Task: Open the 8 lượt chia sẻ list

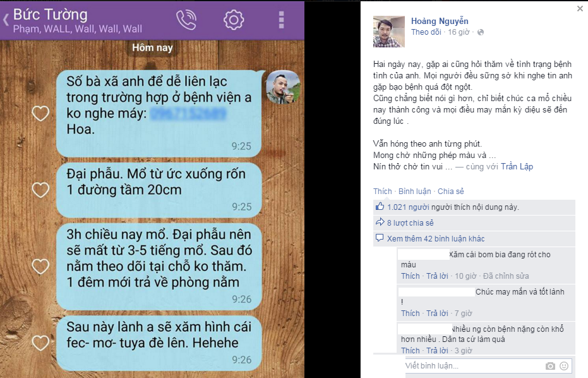Action: click(x=410, y=223)
